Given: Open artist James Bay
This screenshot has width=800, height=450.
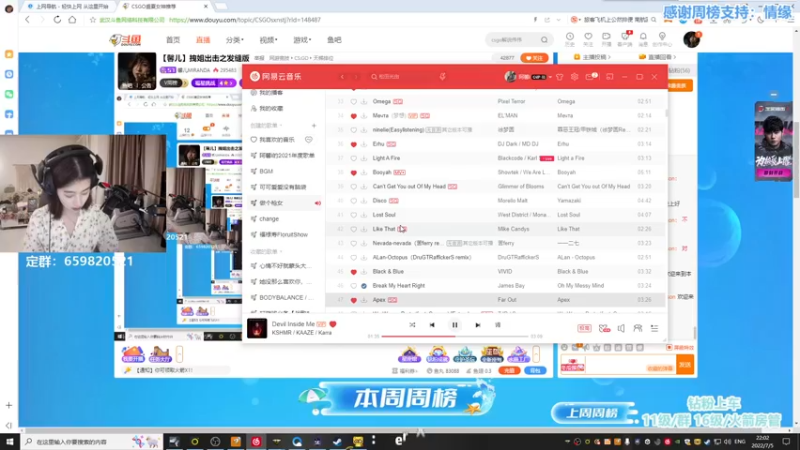Looking at the screenshot, I should [x=511, y=286].
